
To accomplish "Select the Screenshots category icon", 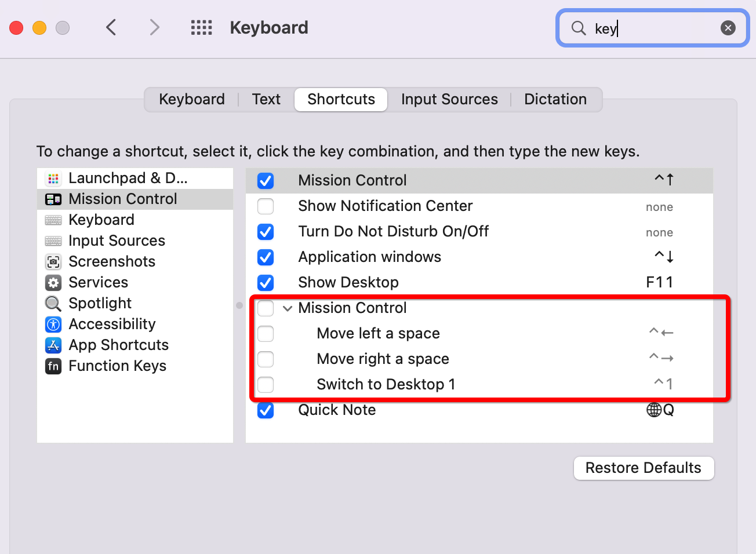I will click(x=53, y=262).
